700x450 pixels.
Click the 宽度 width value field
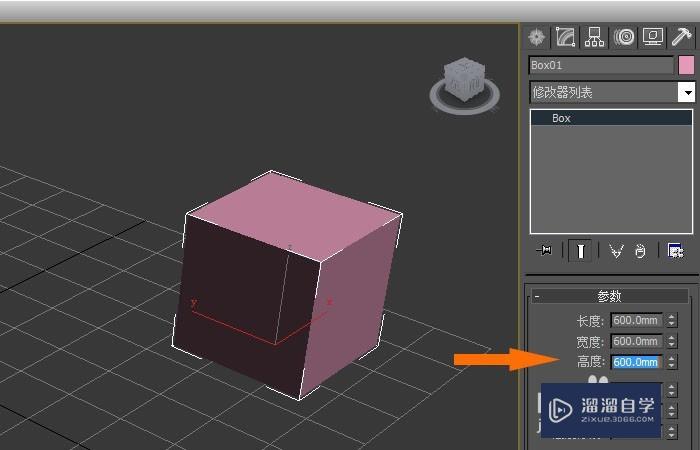tap(636, 341)
